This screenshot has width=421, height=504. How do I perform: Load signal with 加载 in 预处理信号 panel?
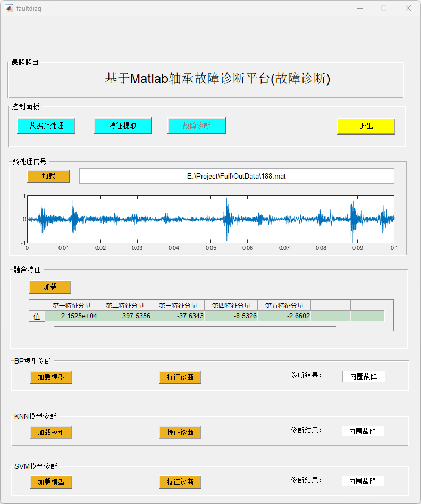click(x=48, y=176)
